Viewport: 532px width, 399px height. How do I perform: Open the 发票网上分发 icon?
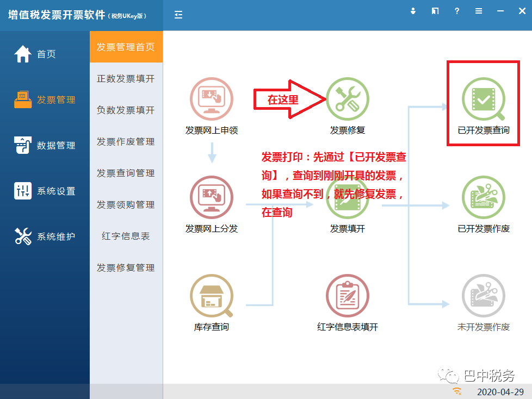(x=212, y=197)
